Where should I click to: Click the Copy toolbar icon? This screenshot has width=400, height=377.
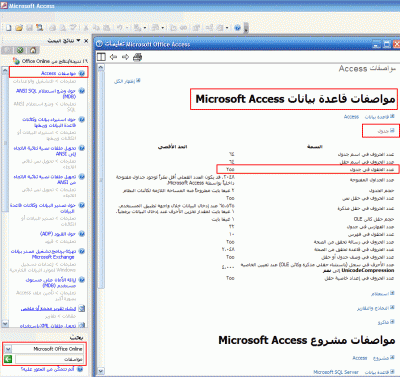point(96,28)
